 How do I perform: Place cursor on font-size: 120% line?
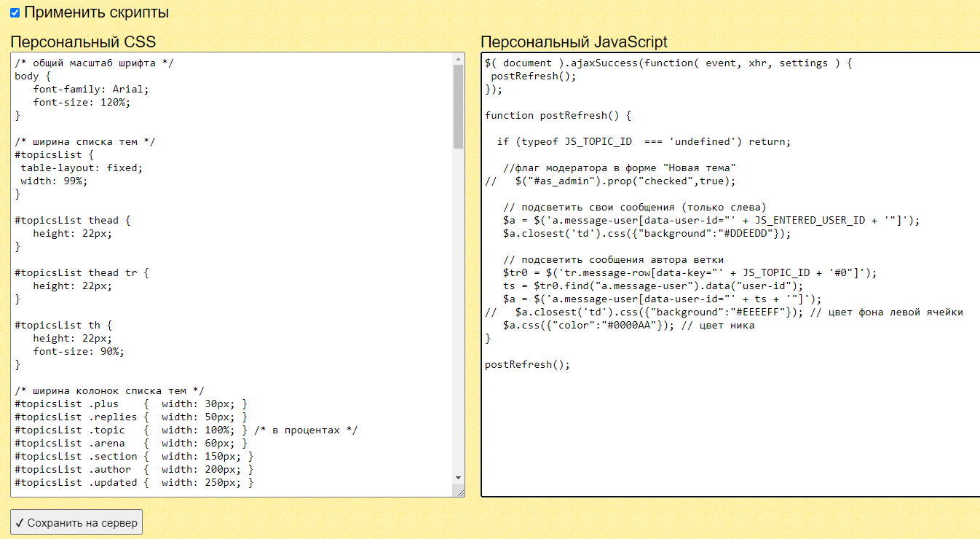coord(82,102)
